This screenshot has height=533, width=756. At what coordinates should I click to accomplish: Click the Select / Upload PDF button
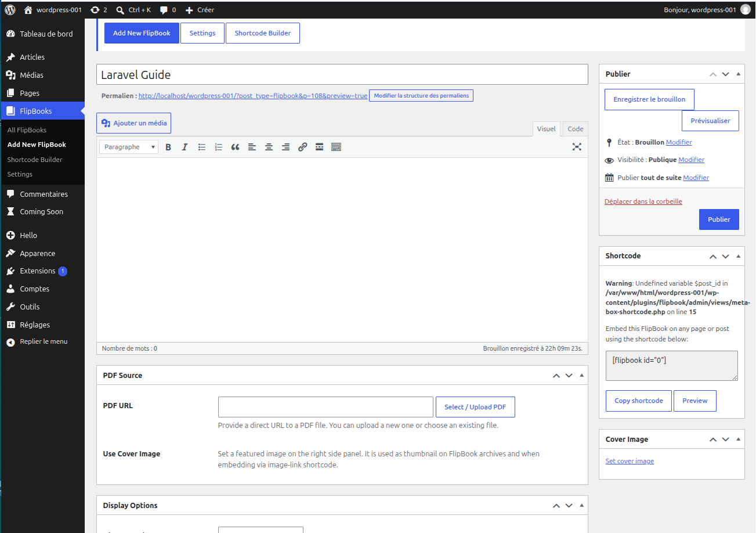[475, 407]
